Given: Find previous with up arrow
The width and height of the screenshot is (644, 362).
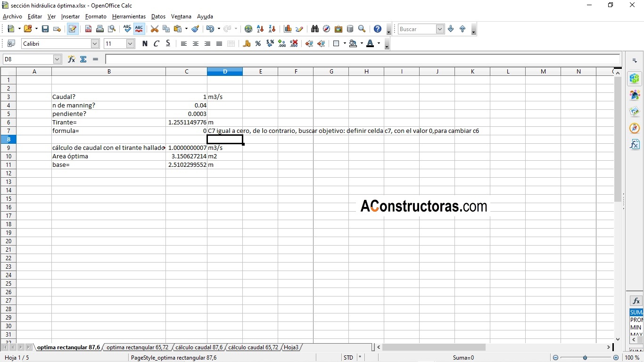Looking at the screenshot, I should click(462, 29).
